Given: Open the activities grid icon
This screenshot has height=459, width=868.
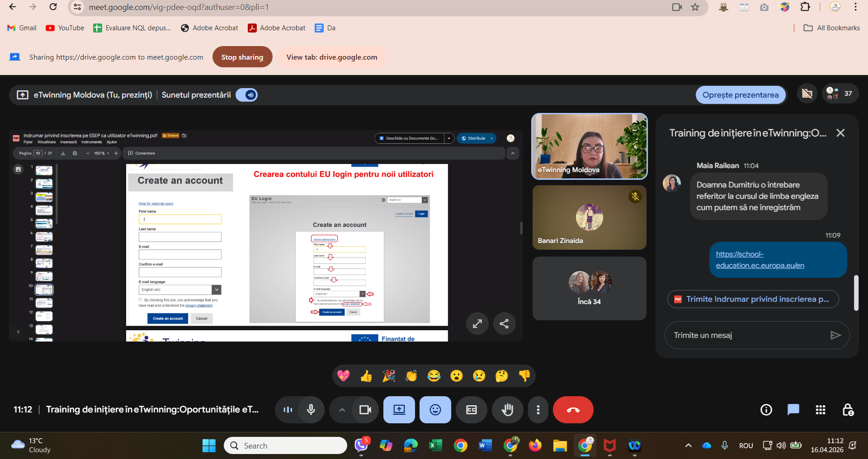Looking at the screenshot, I should (x=820, y=410).
